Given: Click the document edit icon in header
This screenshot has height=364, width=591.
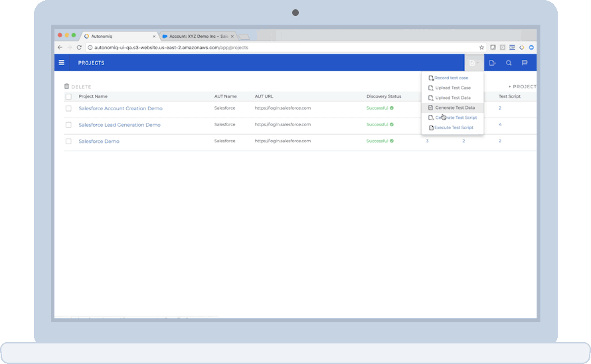Looking at the screenshot, I should [492, 63].
